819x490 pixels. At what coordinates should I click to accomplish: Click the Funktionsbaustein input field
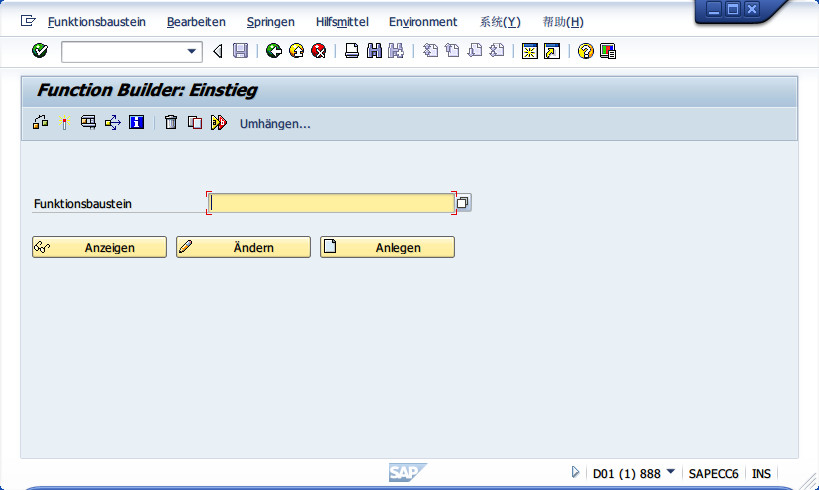click(332, 203)
